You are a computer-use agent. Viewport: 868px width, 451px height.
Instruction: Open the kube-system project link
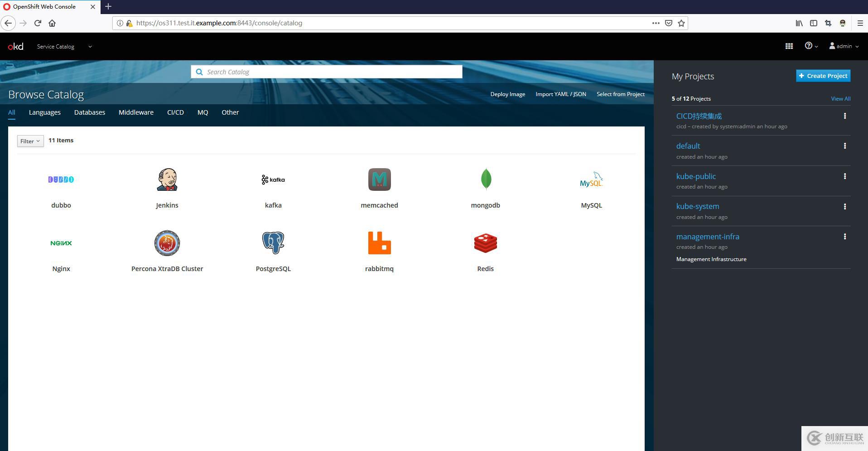698,206
